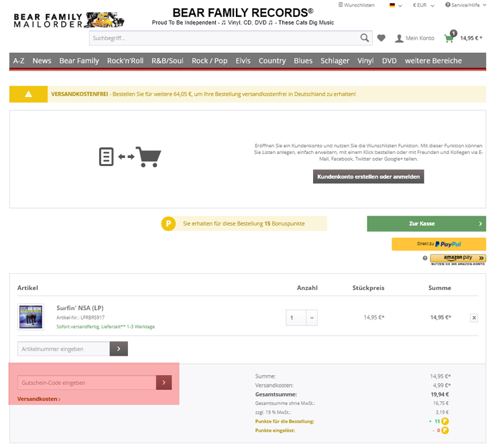Screen dimensions: 496x448
Task: Click cart total 14,95 € in header
Action: click(x=471, y=38)
